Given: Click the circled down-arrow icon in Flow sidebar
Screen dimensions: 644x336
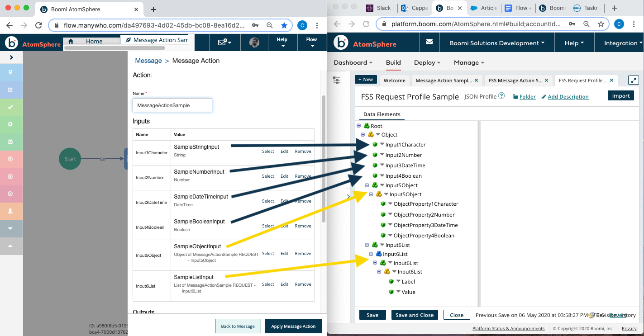Looking at the screenshot, I should pyautogui.click(x=10, y=176).
